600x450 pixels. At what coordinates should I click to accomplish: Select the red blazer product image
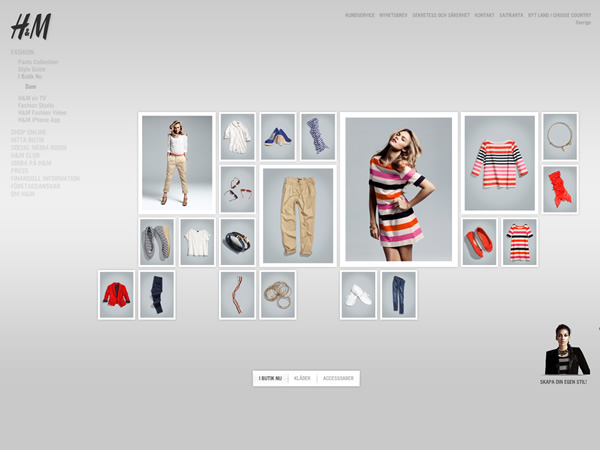[116, 294]
